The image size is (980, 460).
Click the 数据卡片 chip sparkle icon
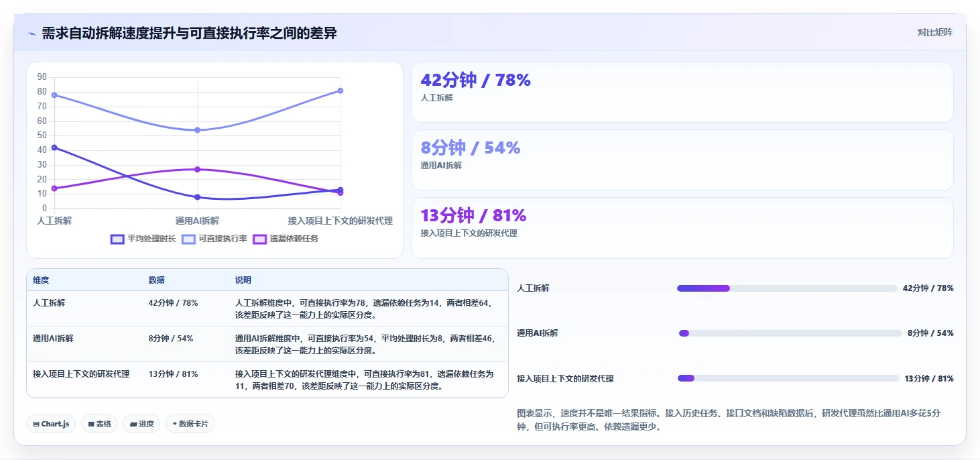click(174, 424)
